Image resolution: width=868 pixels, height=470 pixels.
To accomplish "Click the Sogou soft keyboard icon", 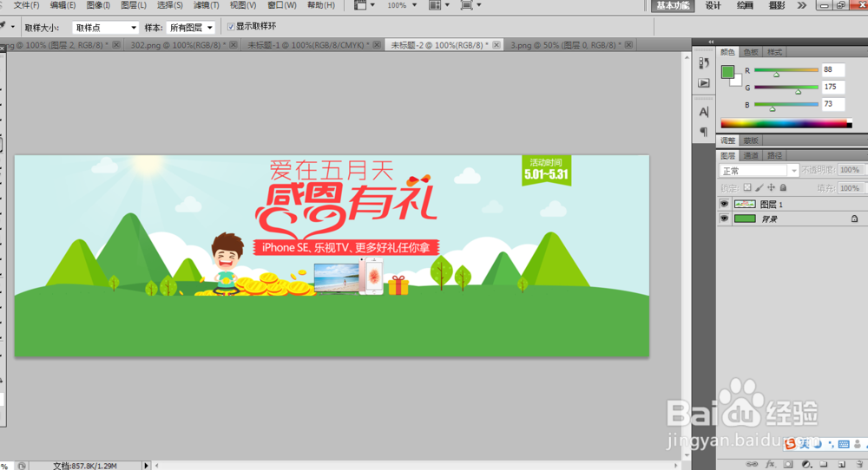I will click(844, 444).
